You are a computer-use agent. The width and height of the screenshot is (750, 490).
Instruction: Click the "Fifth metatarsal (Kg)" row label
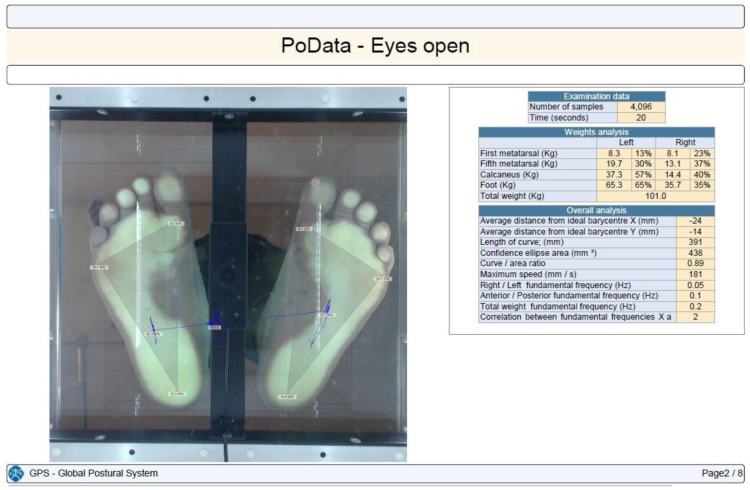518,164
